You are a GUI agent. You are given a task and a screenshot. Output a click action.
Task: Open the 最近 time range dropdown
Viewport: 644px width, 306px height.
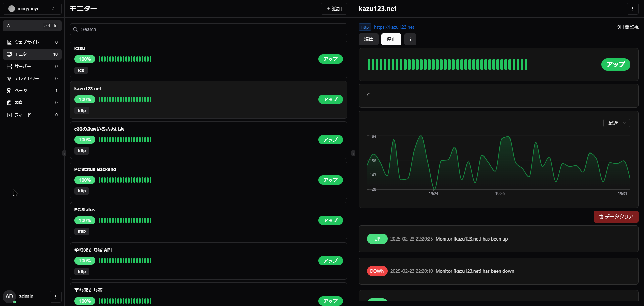616,123
